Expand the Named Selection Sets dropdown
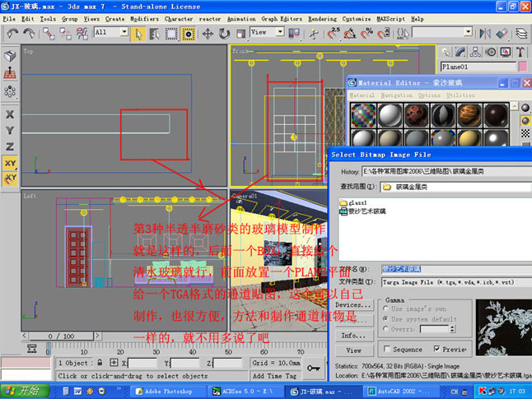 469,32
